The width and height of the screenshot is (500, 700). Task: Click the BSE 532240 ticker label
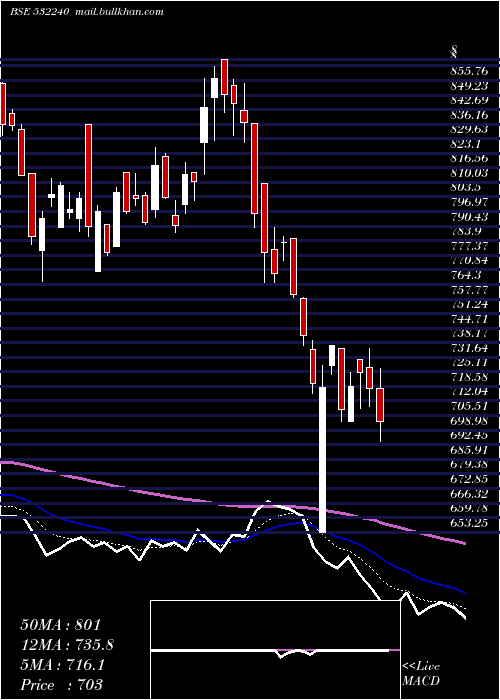pos(39,12)
